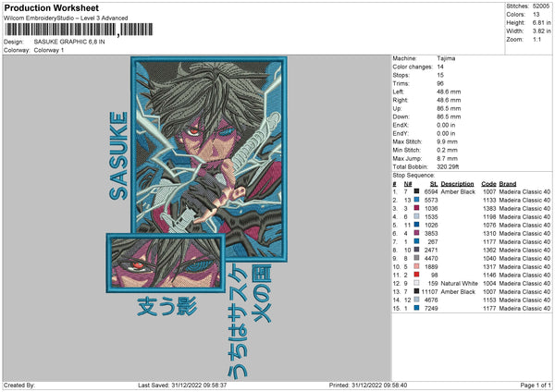This screenshot has width=555, height=392.
Task: Click the Max Jump value 8.7 mm
Action: pos(447,158)
